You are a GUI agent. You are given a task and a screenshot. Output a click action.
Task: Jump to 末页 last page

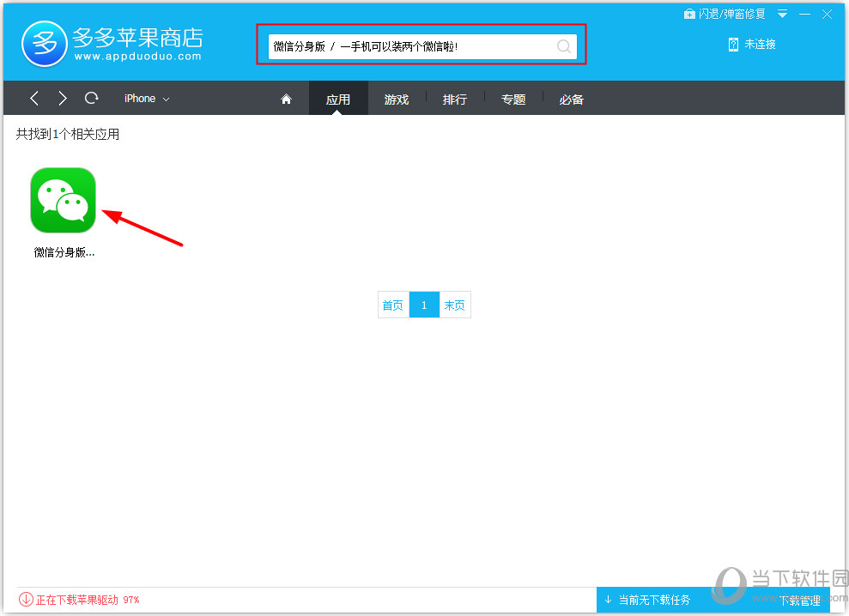455,305
